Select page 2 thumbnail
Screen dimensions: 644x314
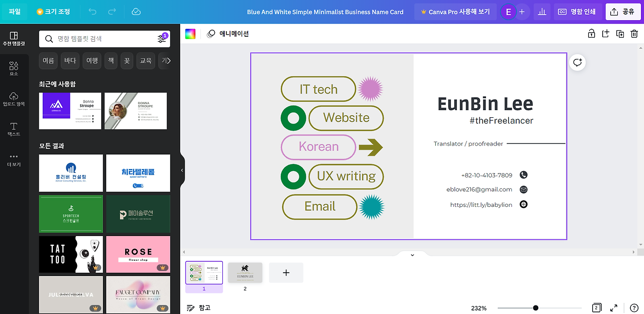[245, 273]
